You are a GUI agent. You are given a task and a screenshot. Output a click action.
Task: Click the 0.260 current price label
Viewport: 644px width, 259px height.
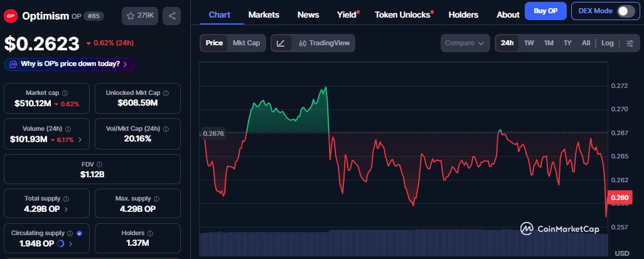pos(620,198)
